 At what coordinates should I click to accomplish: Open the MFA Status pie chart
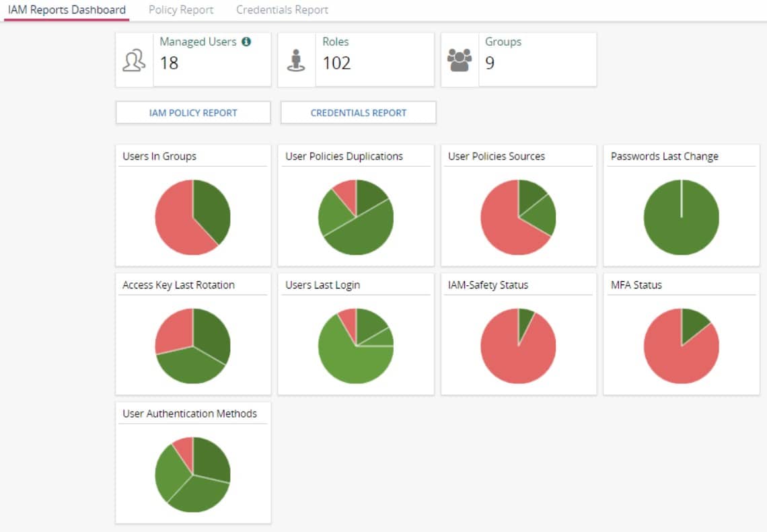click(x=681, y=346)
